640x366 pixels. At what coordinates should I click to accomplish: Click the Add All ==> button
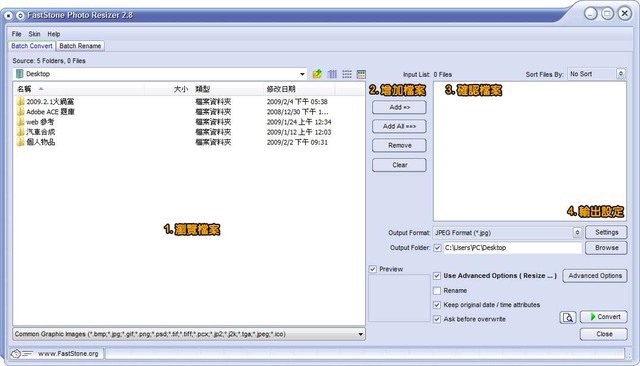tap(399, 126)
